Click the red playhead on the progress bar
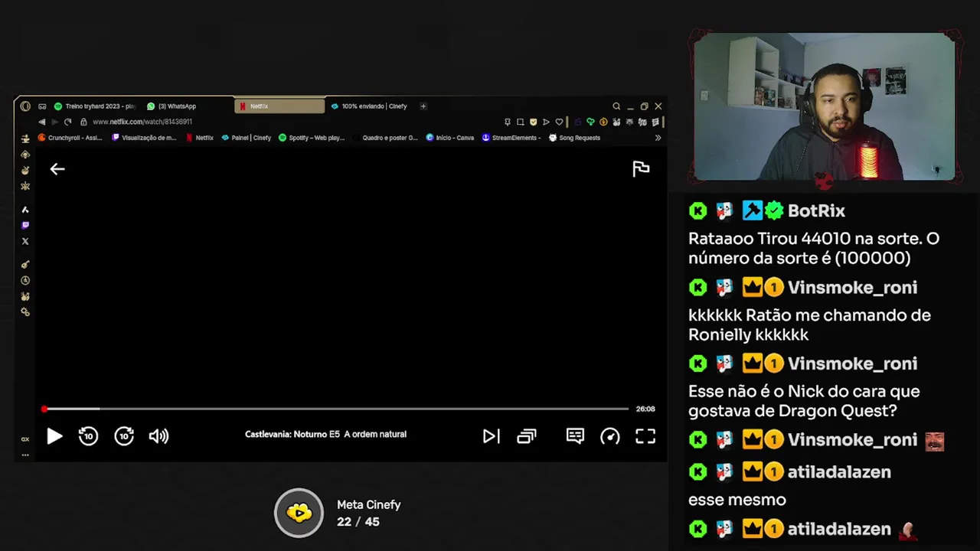The height and width of the screenshot is (551, 980). pos(44,409)
